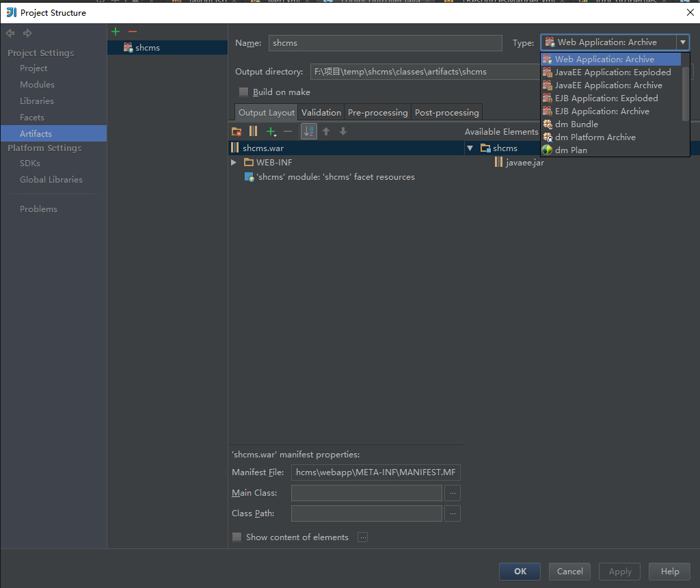Image resolution: width=700 pixels, height=588 pixels.
Task: Click the Name input field
Action: coord(386,43)
